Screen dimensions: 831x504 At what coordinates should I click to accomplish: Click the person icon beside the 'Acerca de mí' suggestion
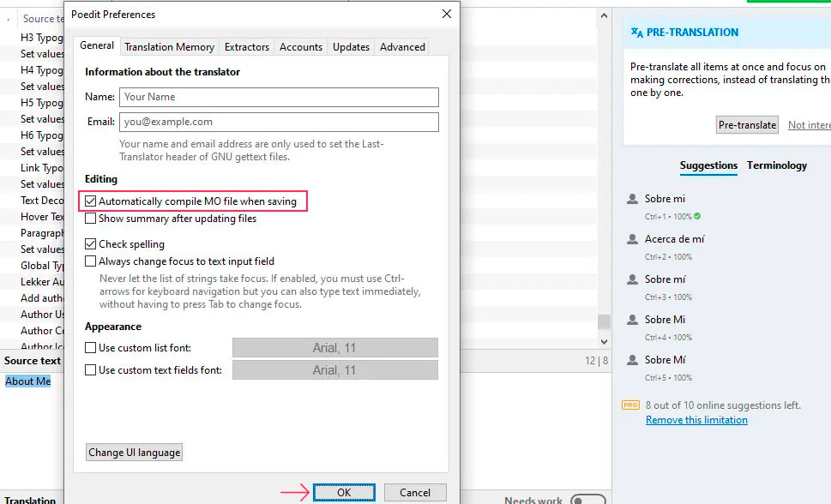(633, 240)
